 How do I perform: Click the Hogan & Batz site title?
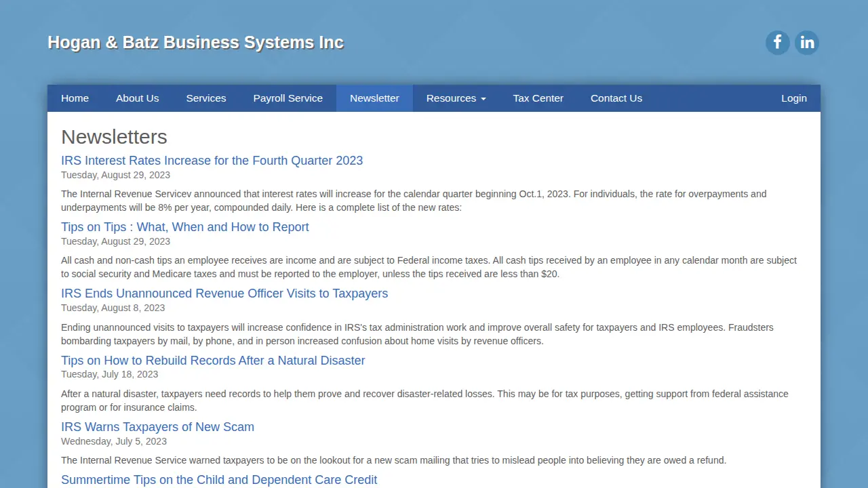click(195, 43)
